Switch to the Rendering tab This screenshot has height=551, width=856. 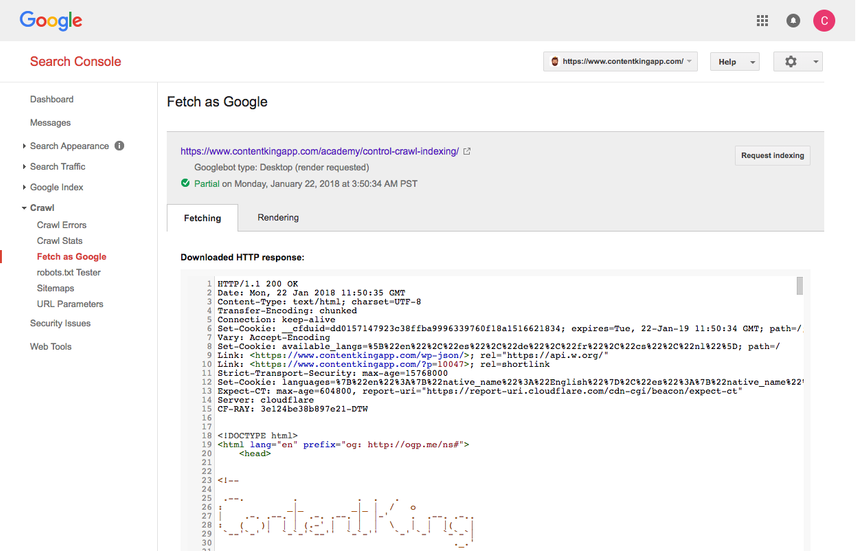278,217
